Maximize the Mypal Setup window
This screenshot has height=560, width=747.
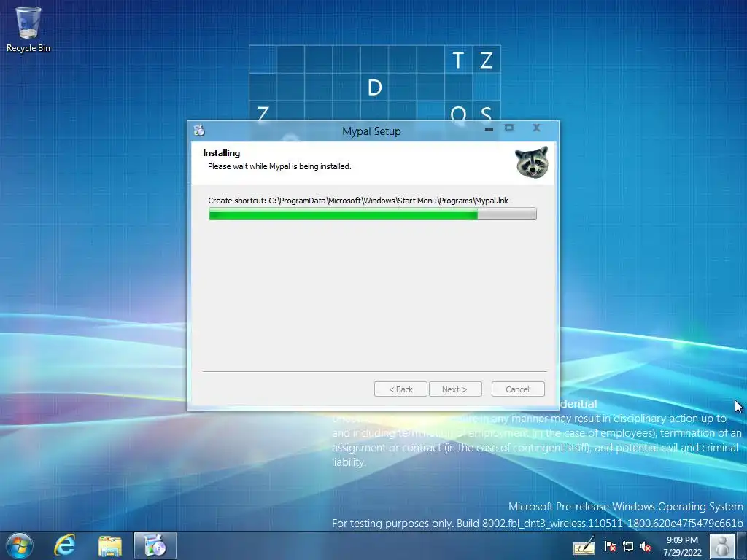coord(509,128)
